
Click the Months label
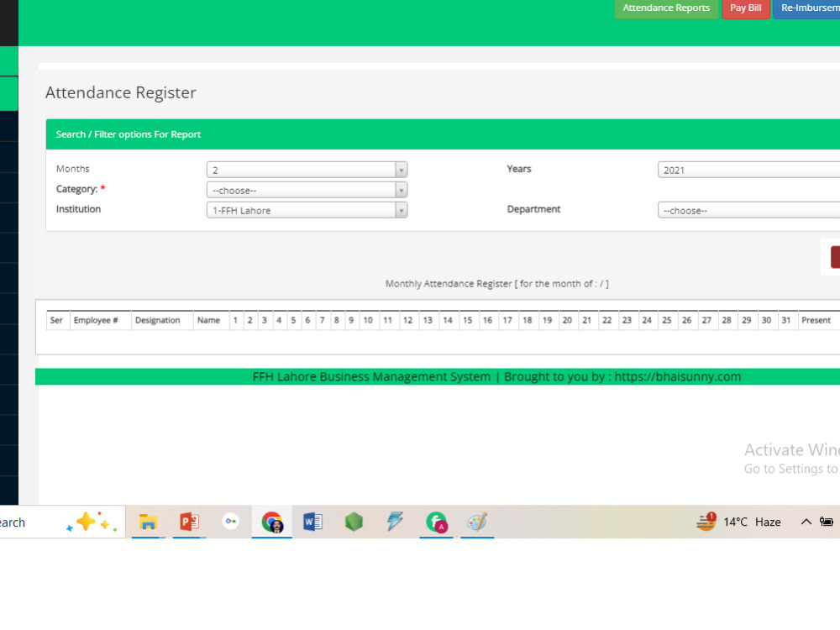coord(73,169)
